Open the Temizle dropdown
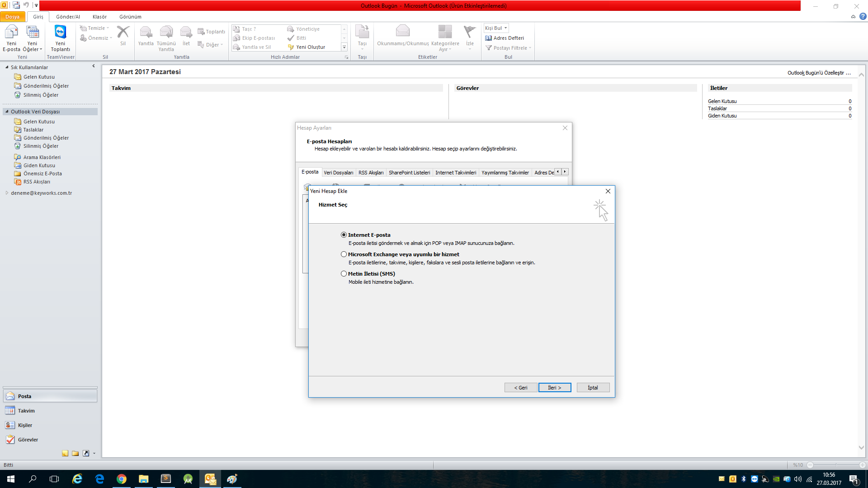The height and width of the screenshot is (488, 868). point(94,28)
